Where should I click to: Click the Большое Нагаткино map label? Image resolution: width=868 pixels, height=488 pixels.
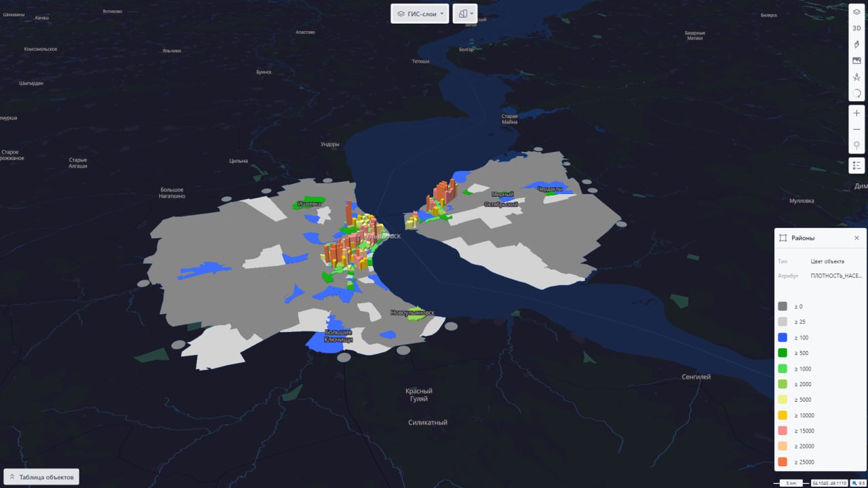coord(172,193)
